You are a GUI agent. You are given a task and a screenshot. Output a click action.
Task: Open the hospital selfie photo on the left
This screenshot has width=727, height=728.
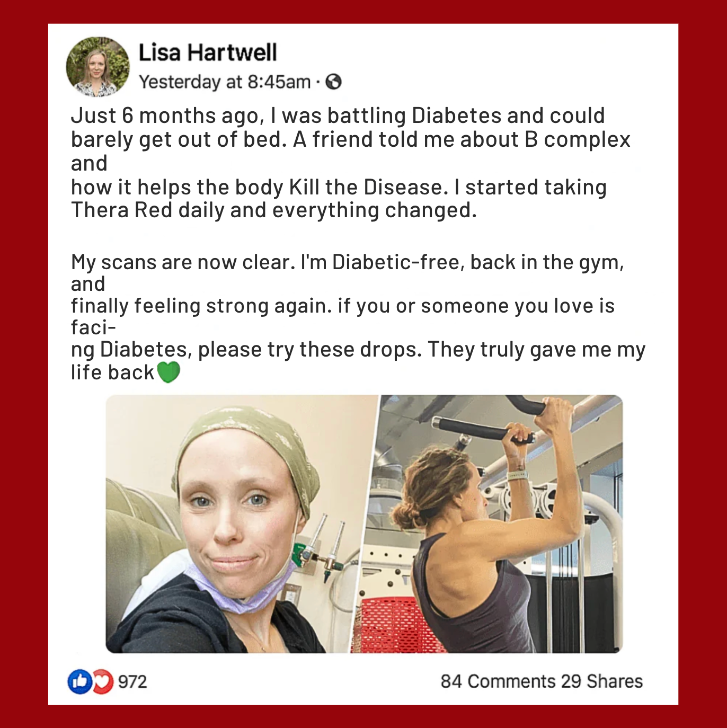[238, 523]
